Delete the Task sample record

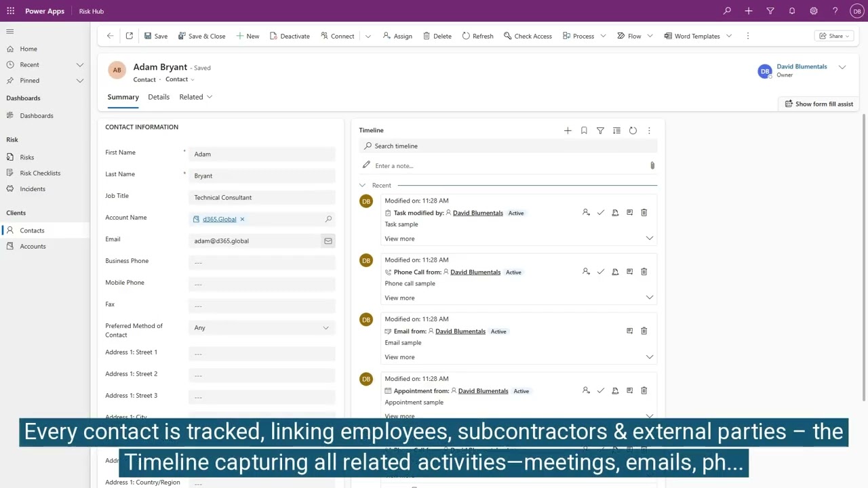click(x=644, y=213)
